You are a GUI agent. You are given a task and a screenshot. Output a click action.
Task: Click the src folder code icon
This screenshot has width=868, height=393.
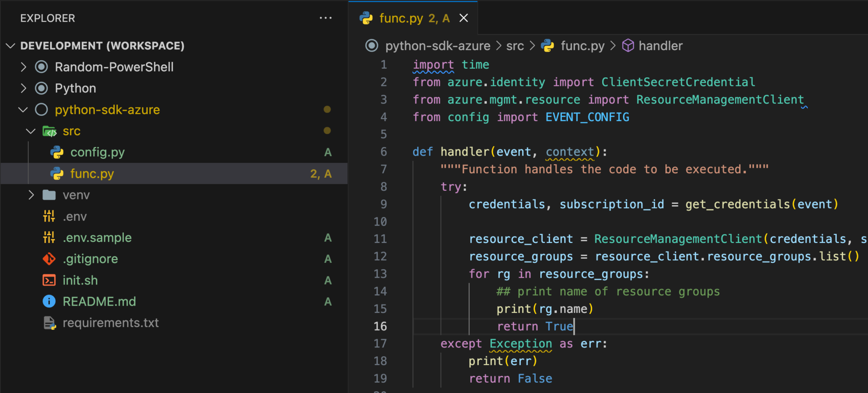(x=49, y=131)
